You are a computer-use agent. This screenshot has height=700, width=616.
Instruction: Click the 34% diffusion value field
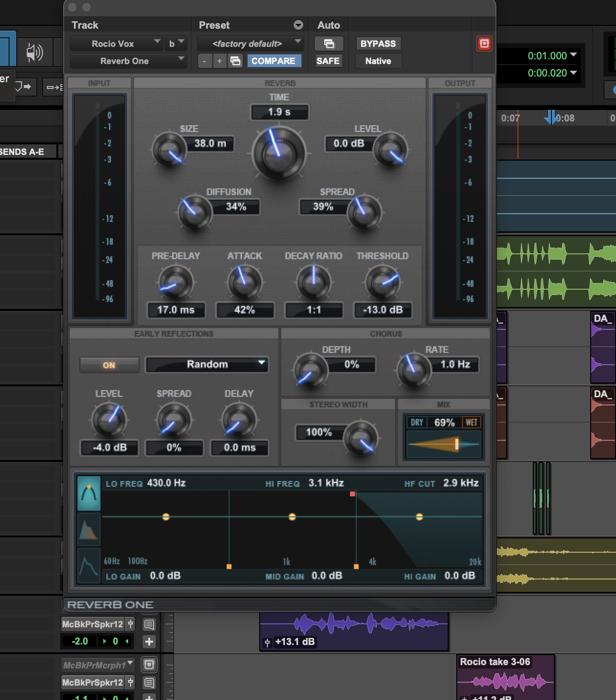pyautogui.click(x=236, y=207)
